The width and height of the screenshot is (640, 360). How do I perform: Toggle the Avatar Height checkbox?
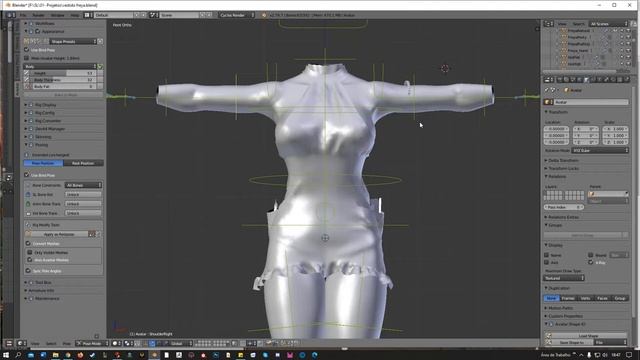[x=27, y=58]
